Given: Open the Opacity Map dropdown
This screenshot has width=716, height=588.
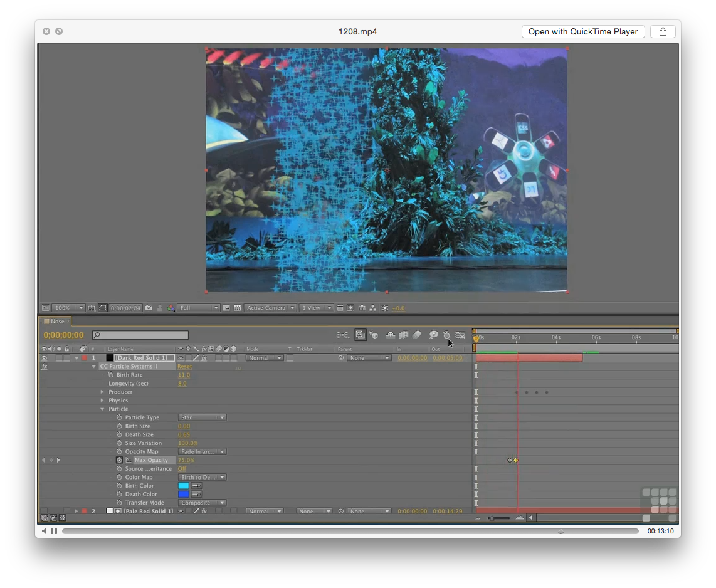Looking at the screenshot, I should click(x=202, y=452).
